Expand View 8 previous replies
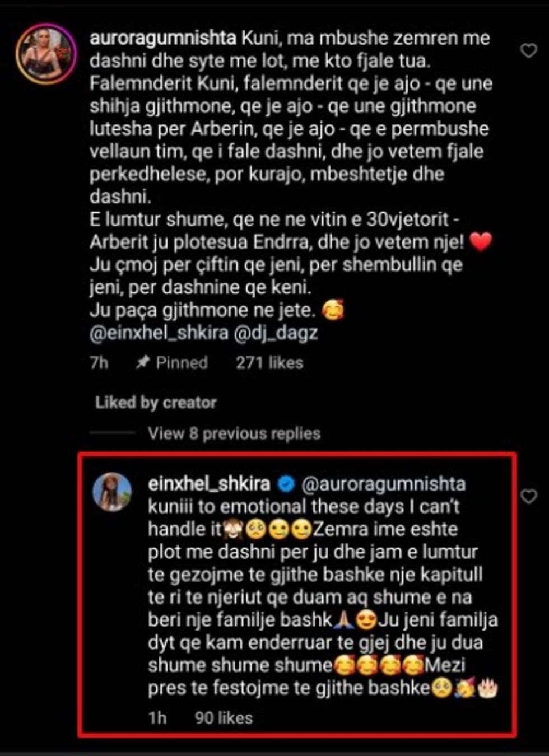The height and width of the screenshot is (756, 549). point(234,433)
